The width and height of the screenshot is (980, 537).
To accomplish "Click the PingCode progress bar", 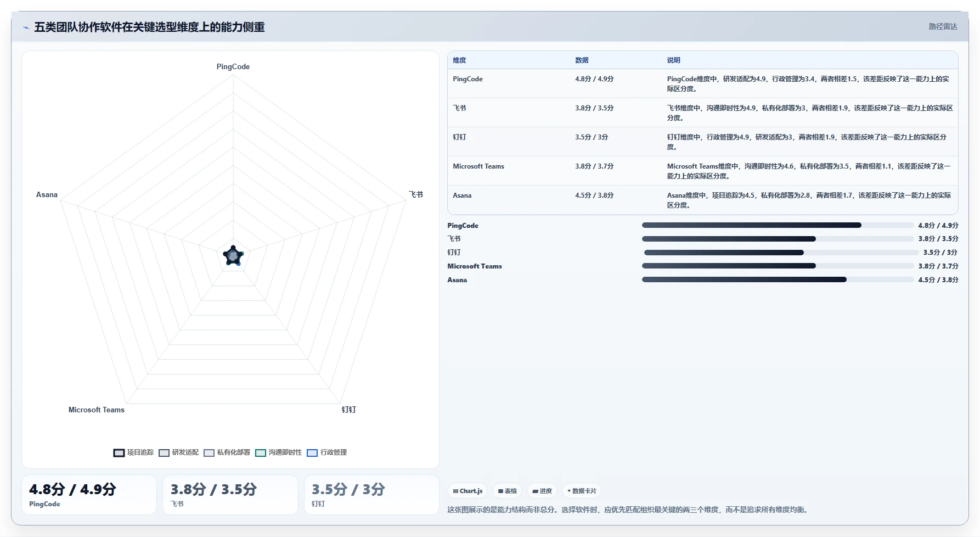I will 778,225.
